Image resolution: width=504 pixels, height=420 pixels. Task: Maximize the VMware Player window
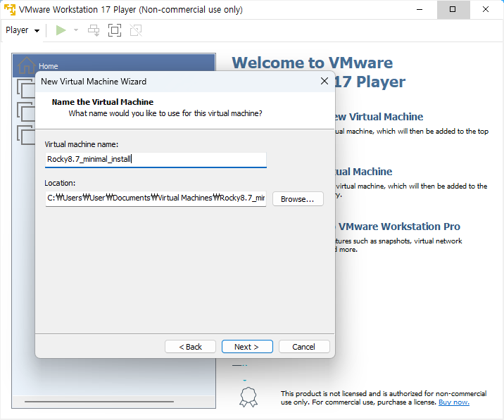pyautogui.click(x=453, y=10)
